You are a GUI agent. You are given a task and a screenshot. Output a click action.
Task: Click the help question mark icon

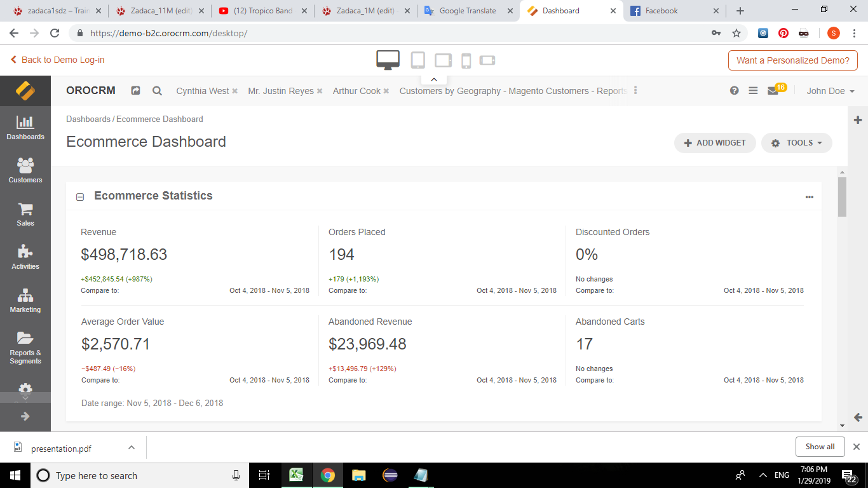(734, 91)
